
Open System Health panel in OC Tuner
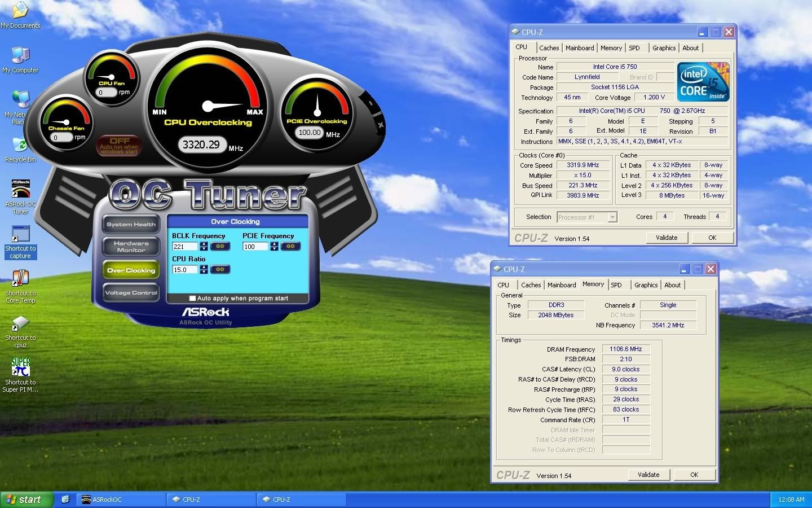point(131,225)
